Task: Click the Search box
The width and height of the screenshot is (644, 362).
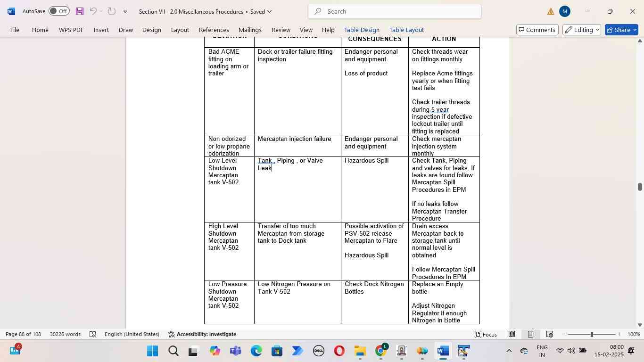Action: click(395, 11)
